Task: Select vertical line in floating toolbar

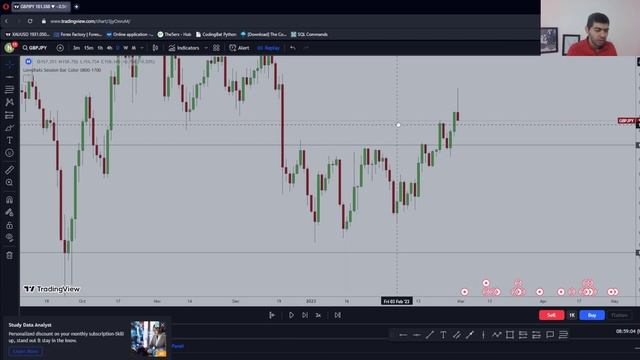Action: click(483, 335)
